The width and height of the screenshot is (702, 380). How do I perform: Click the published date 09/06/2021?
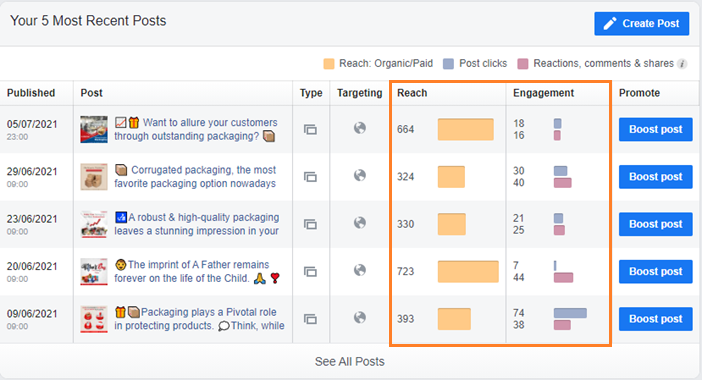click(32, 314)
